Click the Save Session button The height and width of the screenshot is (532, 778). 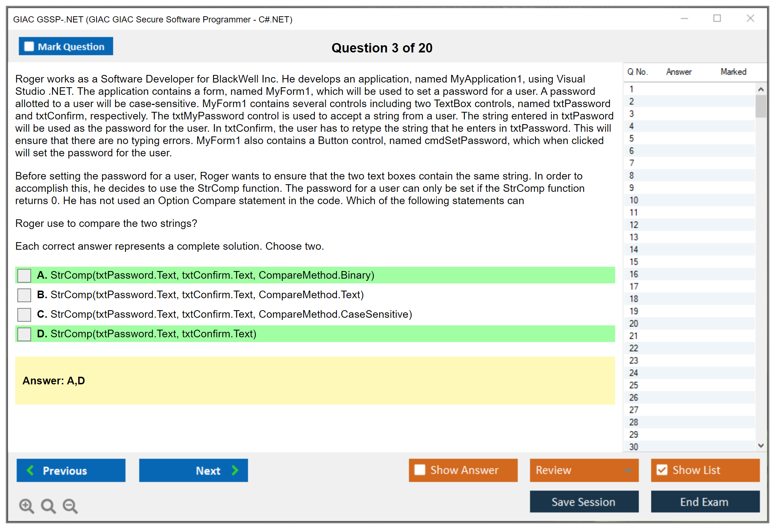[584, 502]
